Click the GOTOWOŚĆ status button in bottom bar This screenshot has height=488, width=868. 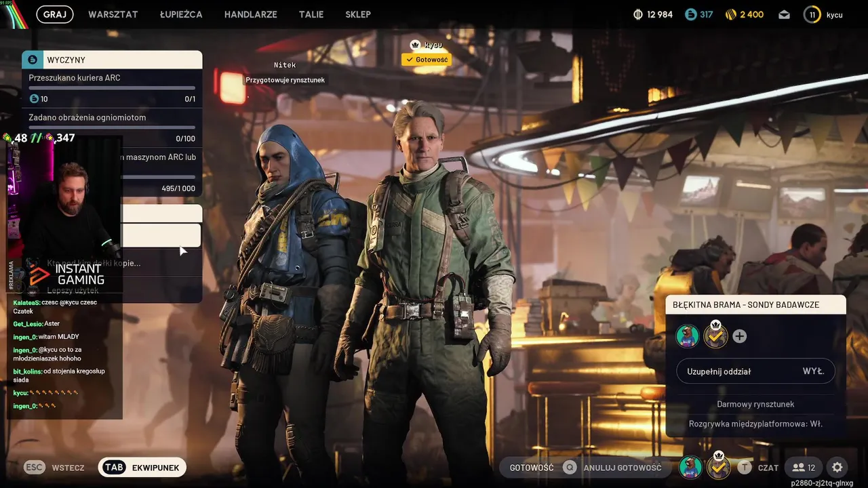point(532,468)
